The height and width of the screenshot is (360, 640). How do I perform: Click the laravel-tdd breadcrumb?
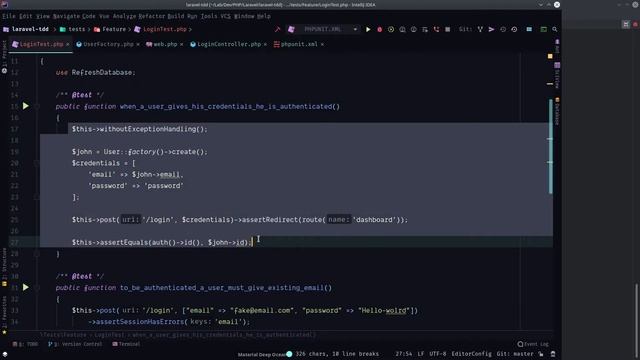[x=26, y=29]
